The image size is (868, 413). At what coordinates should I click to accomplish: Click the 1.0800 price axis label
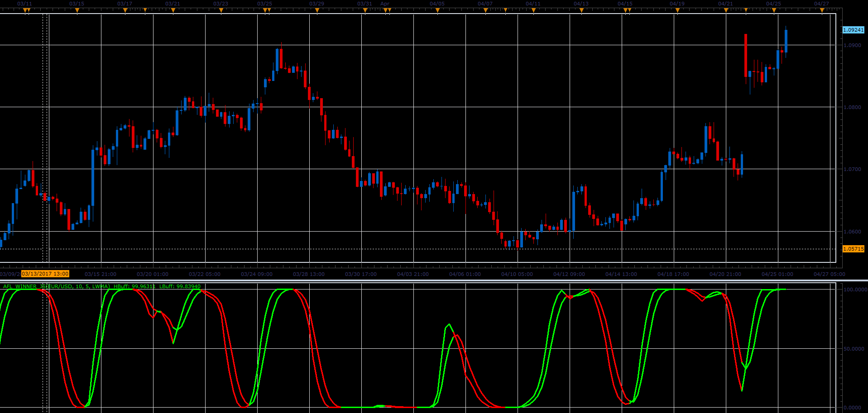[x=853, y=107]
